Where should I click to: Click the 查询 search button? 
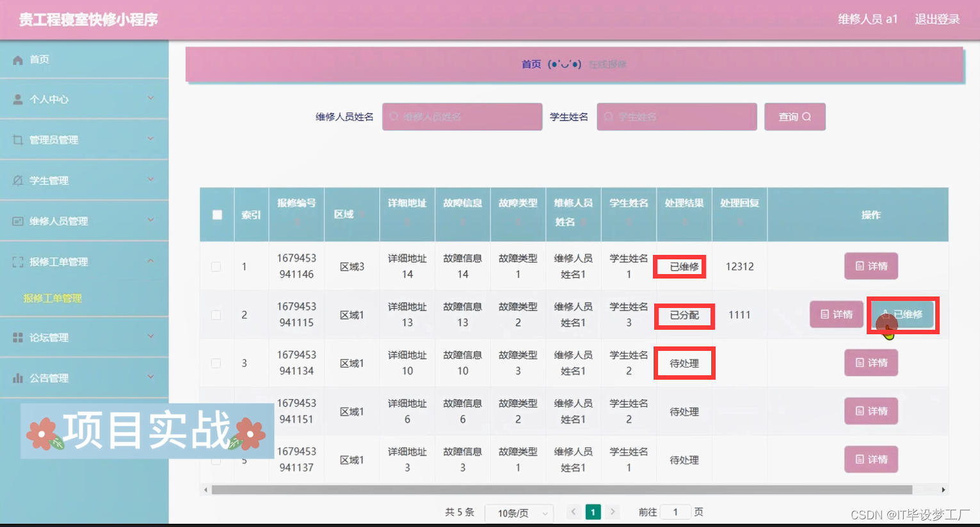tap(795, 117)
